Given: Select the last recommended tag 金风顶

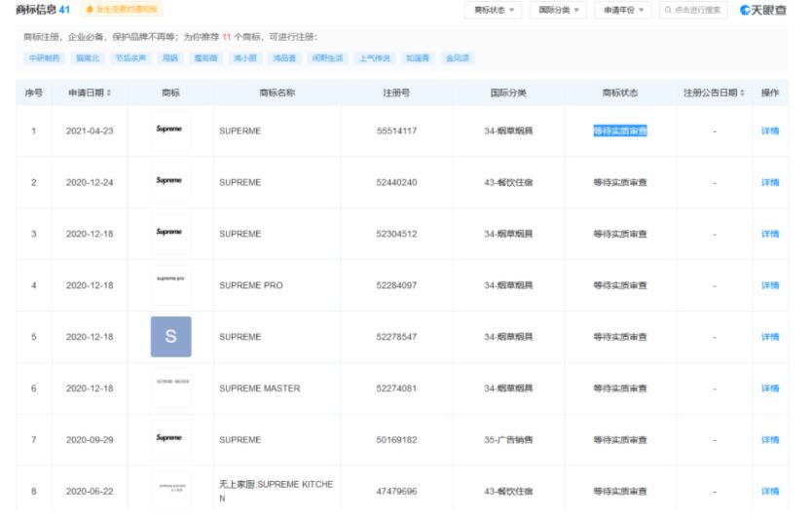Looking at the screenshot, I should tap(458, 58).
